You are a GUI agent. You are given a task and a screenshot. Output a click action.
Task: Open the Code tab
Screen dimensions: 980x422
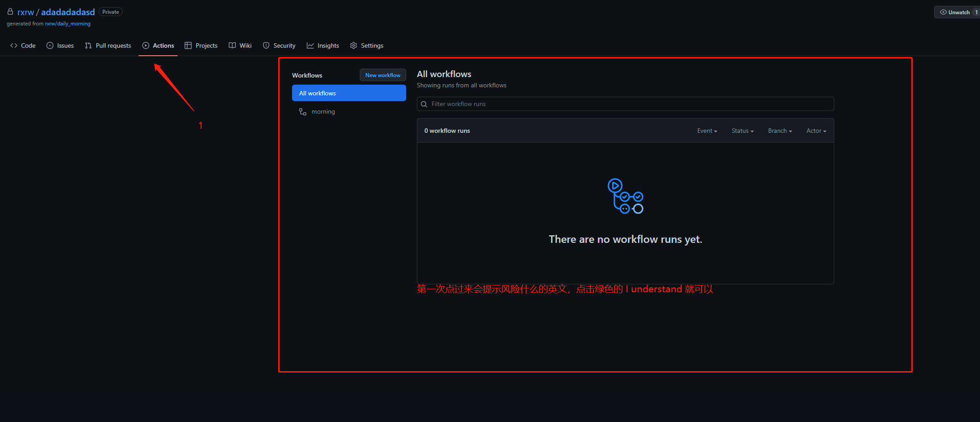(x=23, y=45)
